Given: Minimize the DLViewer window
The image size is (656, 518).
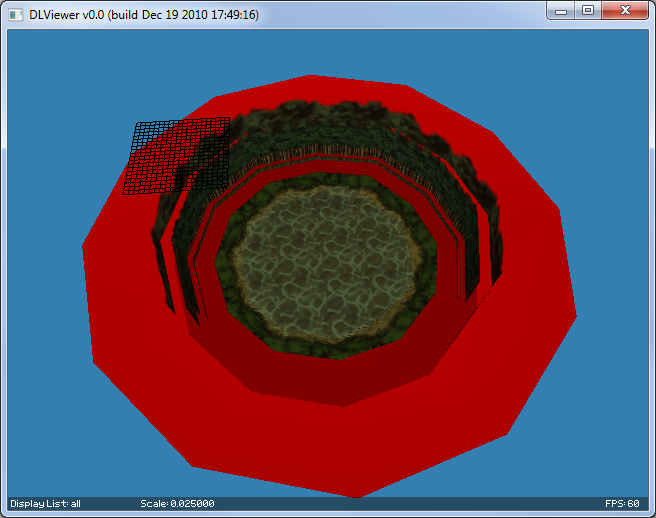Looking at the screenshot, I should tap(563, 10).
